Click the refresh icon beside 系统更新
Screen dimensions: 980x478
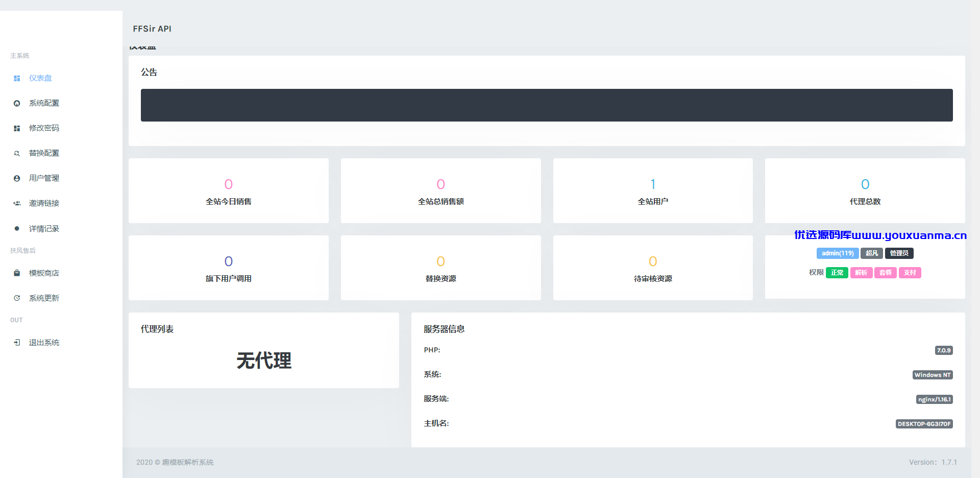point(17,298)
